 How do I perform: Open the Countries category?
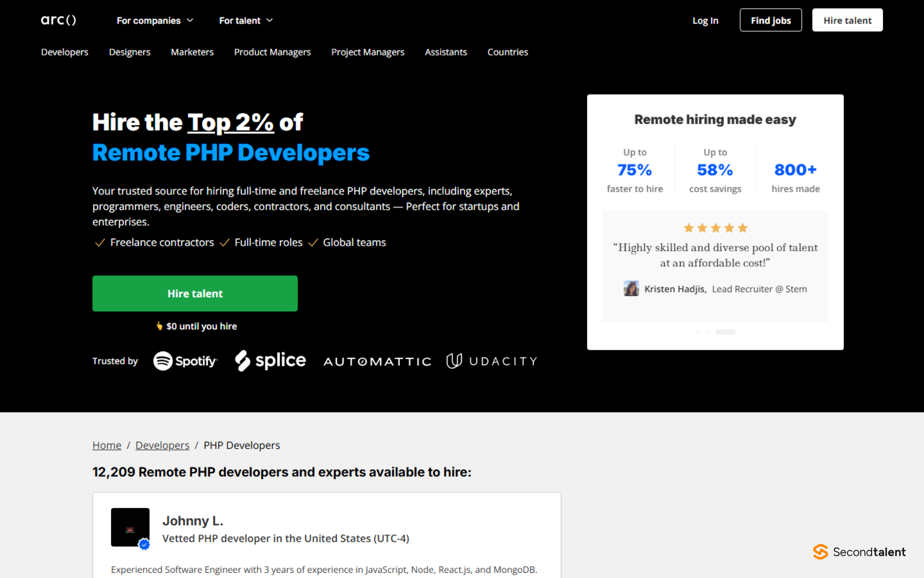pyautogui.click(x=508, y=52)
